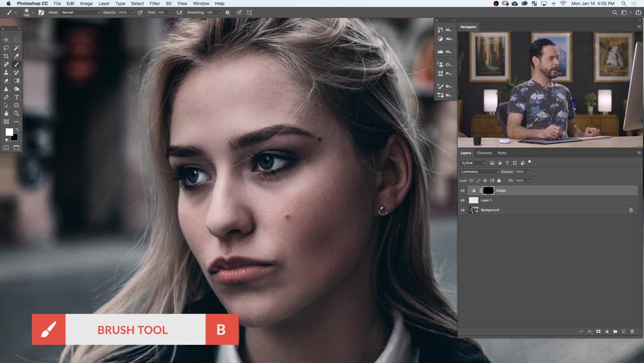The height and width of the screenshot is (363, 644).
Task: Open the layer Kind filter dropdown
Action: 473,163
